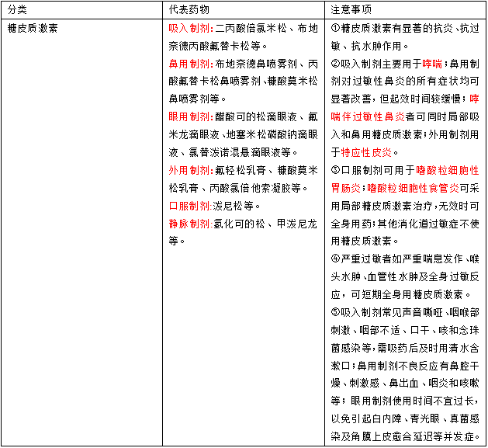Click the note line starting '⑤吸入制剂常见声音嘶哑'

[405, 312]
